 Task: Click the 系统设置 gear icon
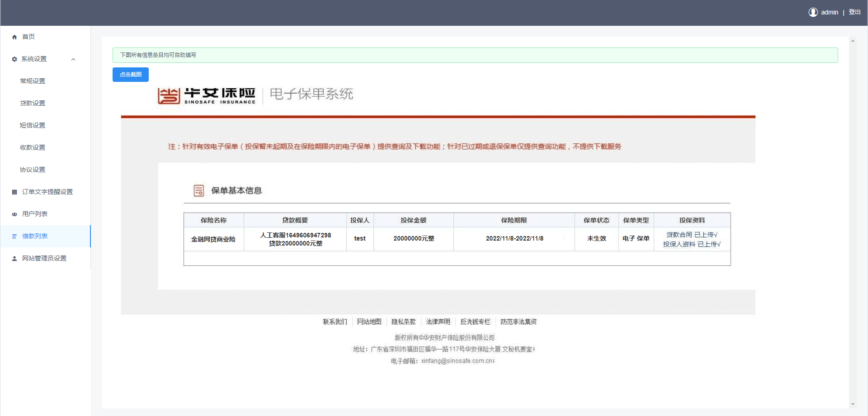14,59
